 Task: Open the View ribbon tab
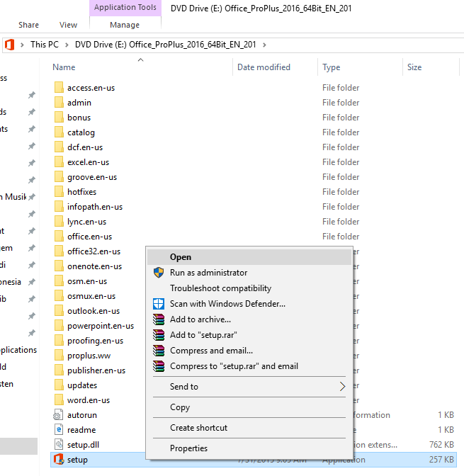click(x=68, y=25)
